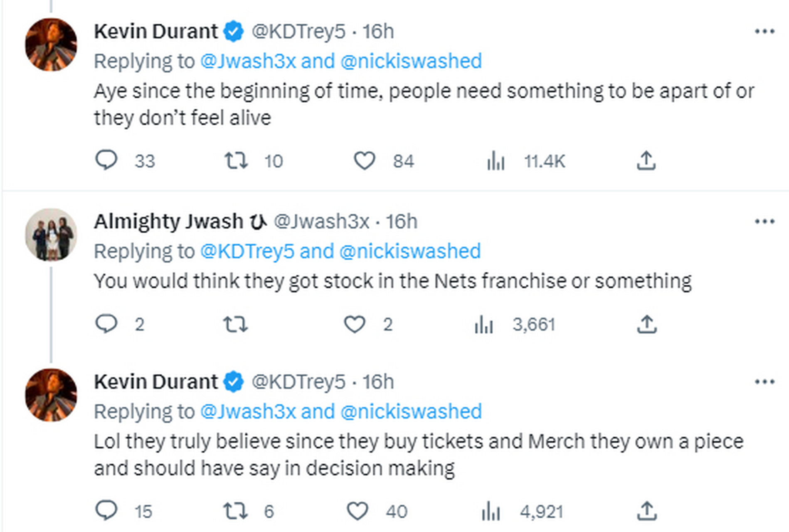
Task: View analytics showing 3,661 views
Action: click(484, 324)
